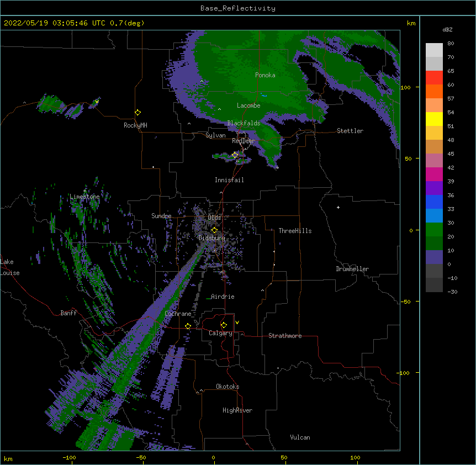This screenshot has width=476, height=465.
Task: Click the yellow marker south of RedDeer
Action: coord(235,155)
